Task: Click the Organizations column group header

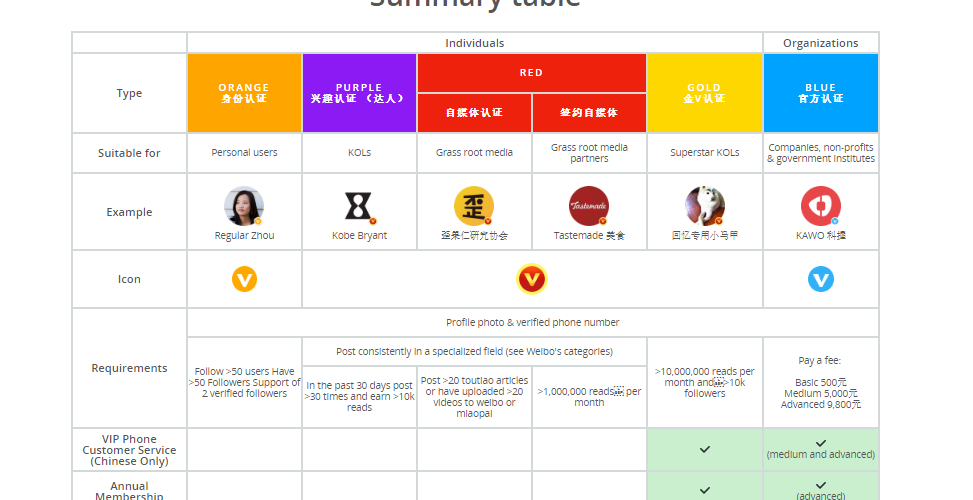Action: pos(821,43)
